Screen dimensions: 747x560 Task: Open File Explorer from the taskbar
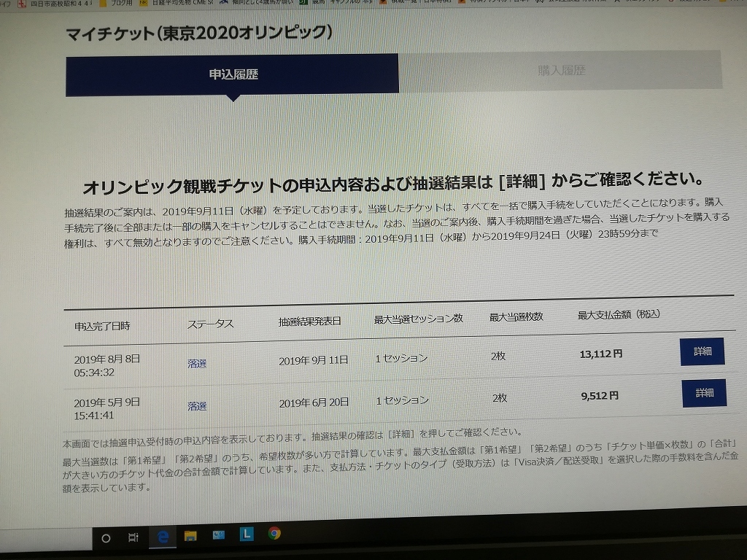click(190, 536)
